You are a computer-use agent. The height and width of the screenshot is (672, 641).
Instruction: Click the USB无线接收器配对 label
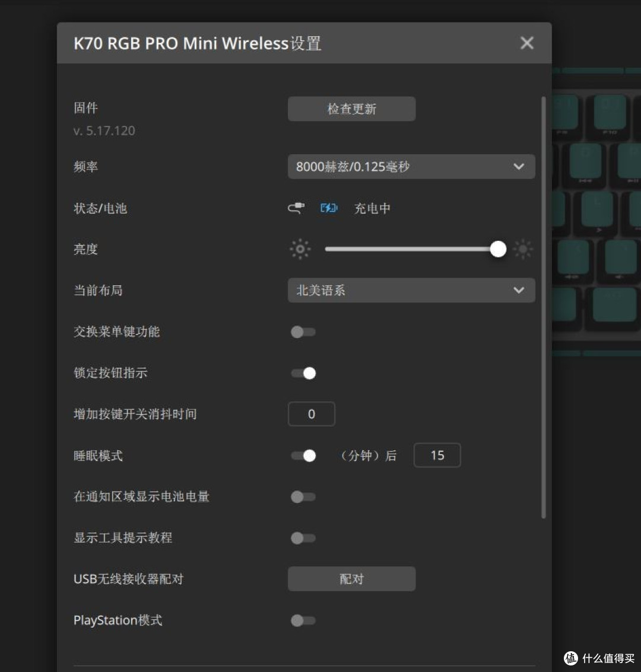(x=129, y=579)
